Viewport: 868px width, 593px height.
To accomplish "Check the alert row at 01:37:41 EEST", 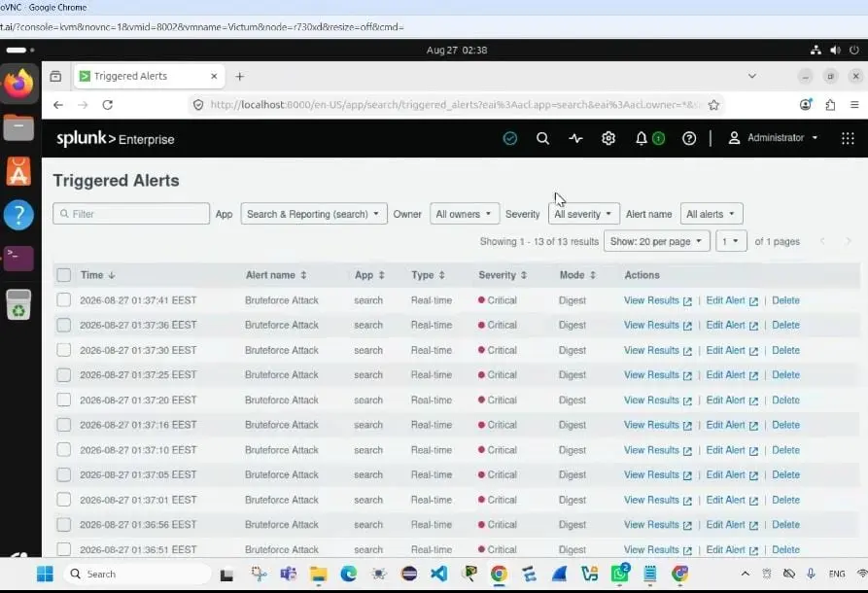I will coord(63,300).
